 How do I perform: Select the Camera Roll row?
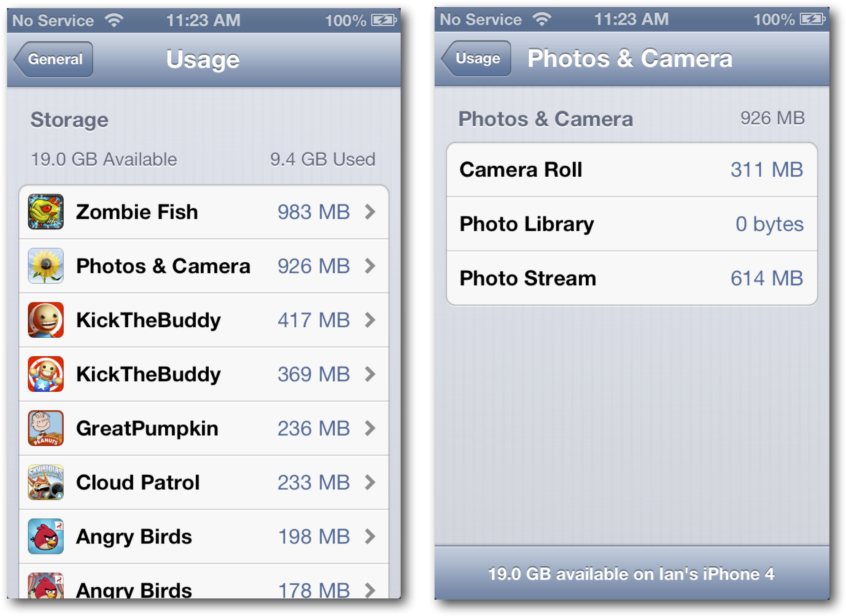pos(632,169)
